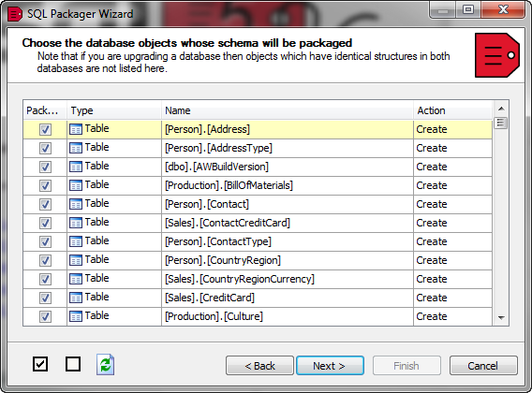Screen dimensions: 532x393
Task: Uncheck the [Person].[Address] package checkbox
Action: coord(46,129)
